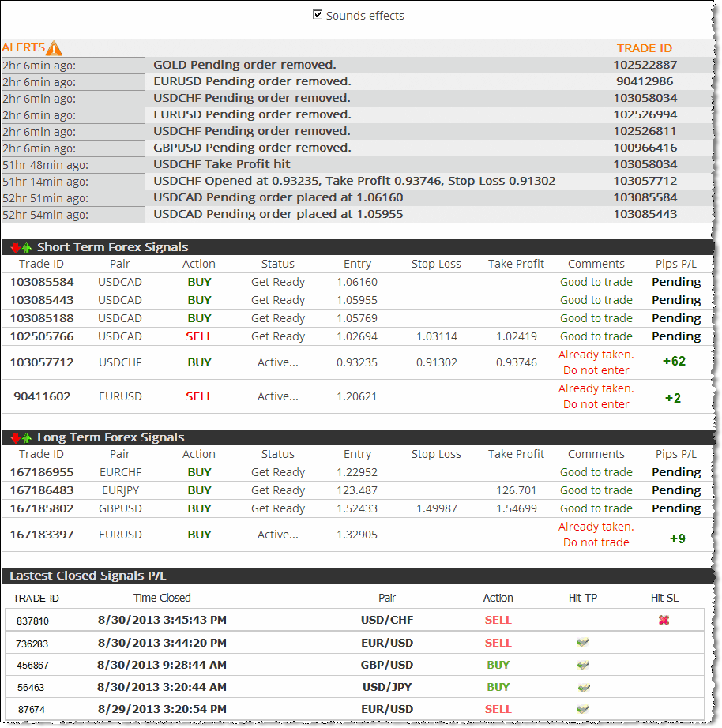
Task: Select alert 'GOLD Pending order removed.'
Action: [x=245, y=65]
